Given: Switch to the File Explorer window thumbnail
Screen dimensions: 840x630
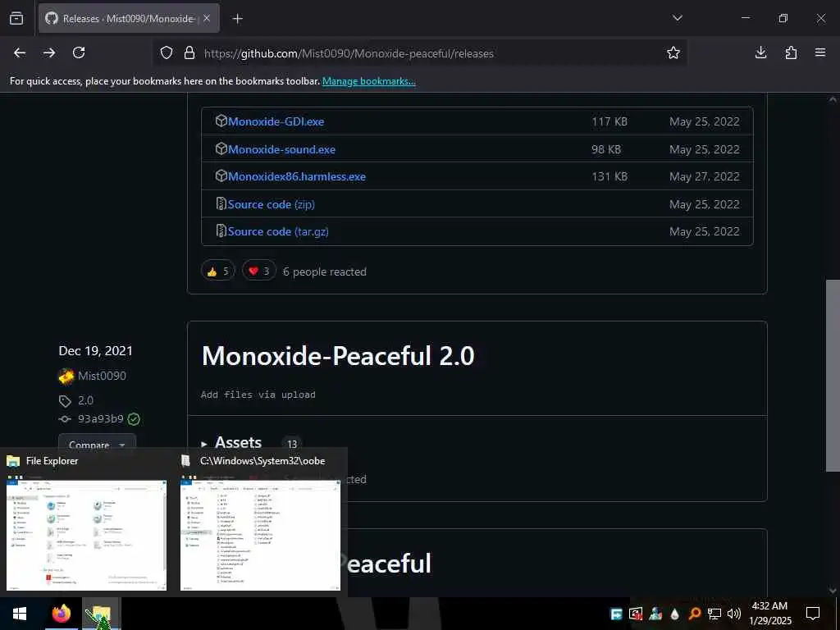Looking at the screenshot, I should point(86,535).
